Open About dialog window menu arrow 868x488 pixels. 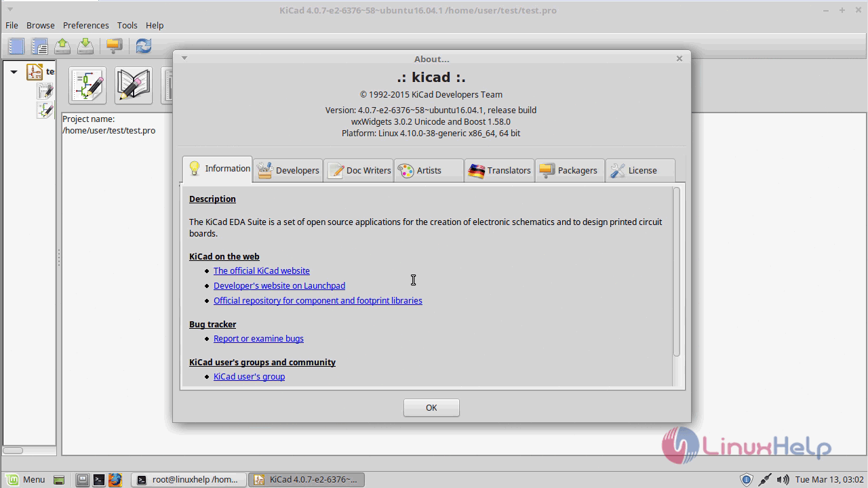(184, 58)
